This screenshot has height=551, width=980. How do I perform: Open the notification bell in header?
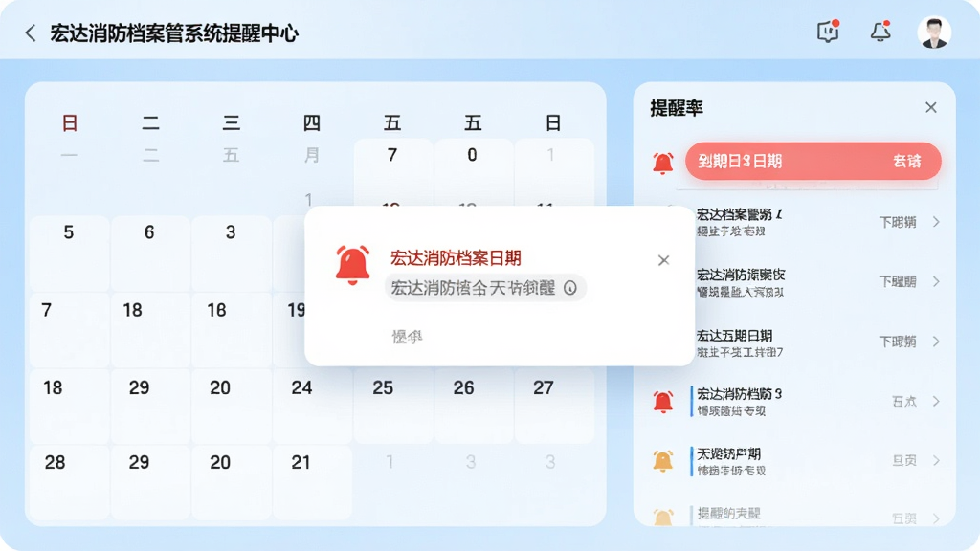pyautogui.click(x=880, y=32)
